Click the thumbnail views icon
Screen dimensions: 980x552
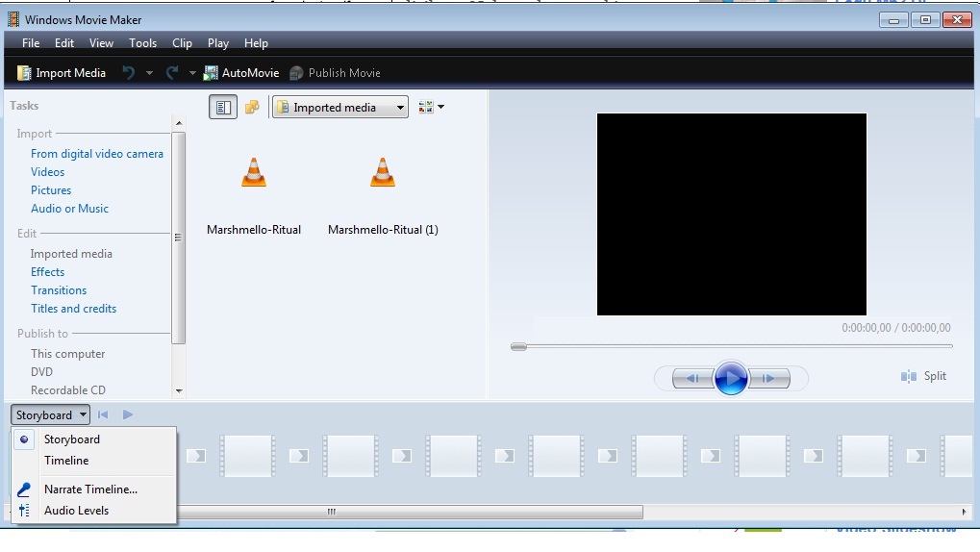pos(426,107)
